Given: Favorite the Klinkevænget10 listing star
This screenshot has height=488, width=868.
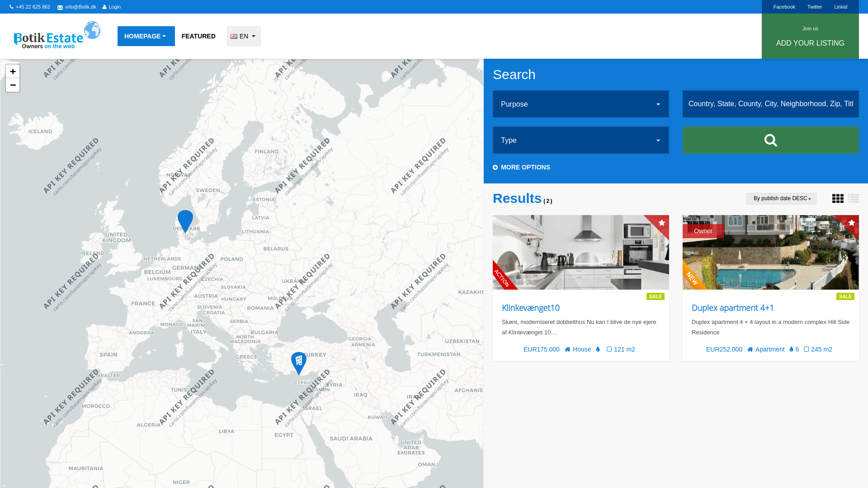Looking at the screenshot, I should 662,223.
